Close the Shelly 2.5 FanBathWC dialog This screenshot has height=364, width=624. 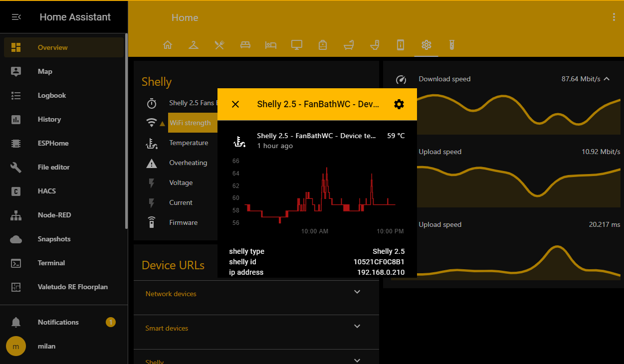[x=235, y=104]
